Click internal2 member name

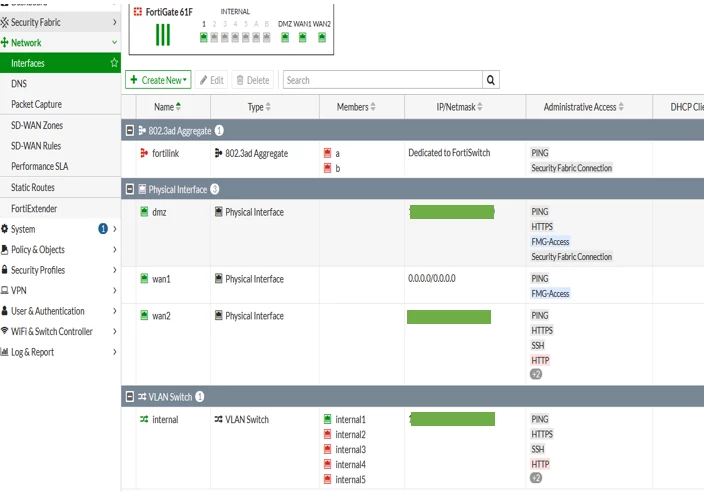point(350,434)
